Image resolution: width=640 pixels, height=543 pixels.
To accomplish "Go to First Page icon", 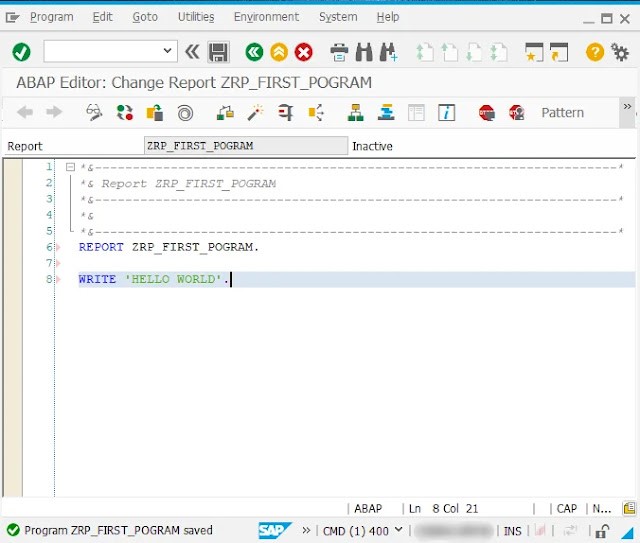I will [424, 52].
